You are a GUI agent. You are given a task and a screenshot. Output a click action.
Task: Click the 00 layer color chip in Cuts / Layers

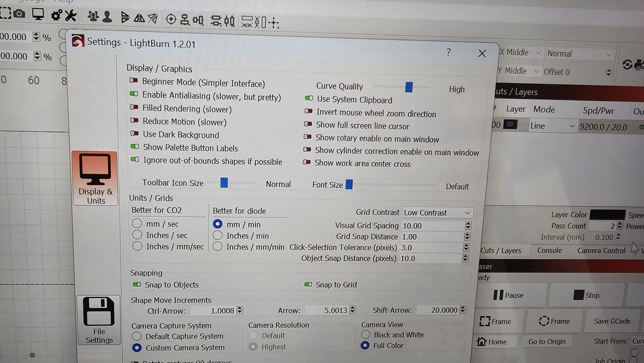click(510, 124)
